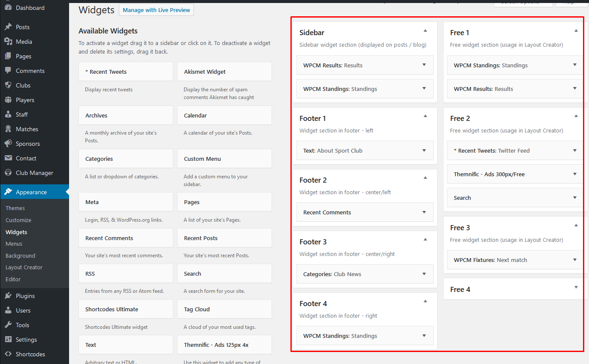The width and height of the screenshot is (589, 364).
Task: Click the Staff person icon
Action: pyautogui.click(x=8, y=114)
